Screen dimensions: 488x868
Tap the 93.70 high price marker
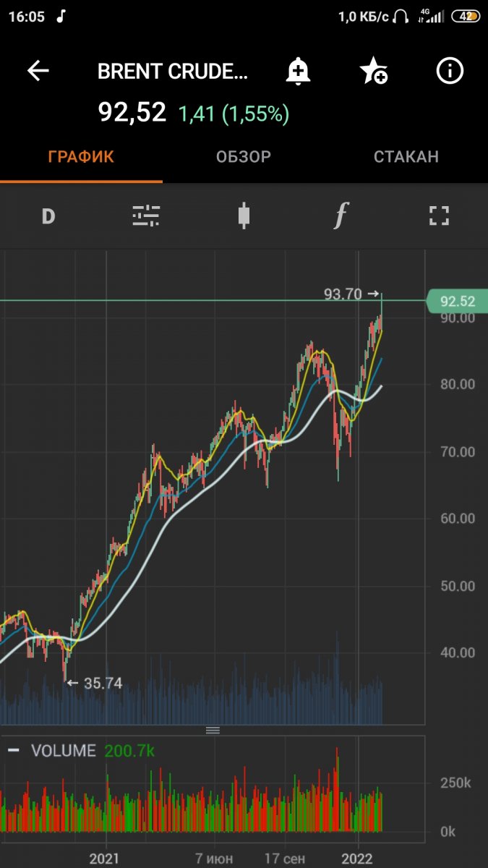coord(351,294)
